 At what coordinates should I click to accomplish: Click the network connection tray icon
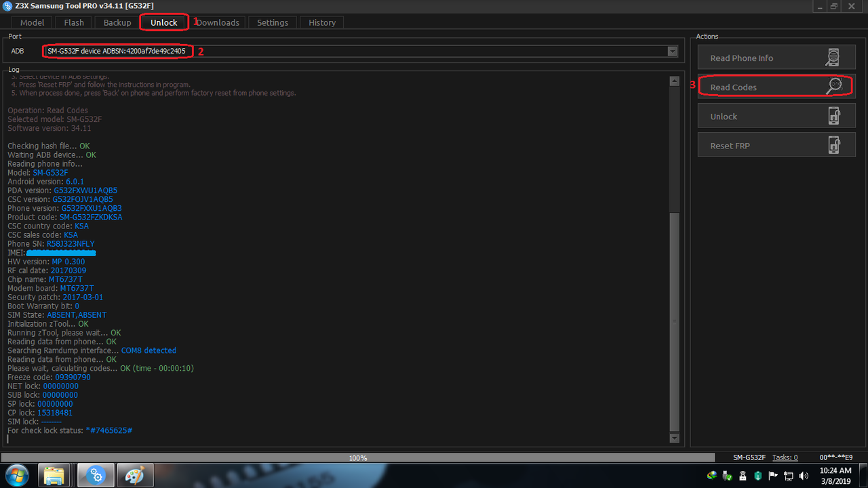tap(789, 476)
